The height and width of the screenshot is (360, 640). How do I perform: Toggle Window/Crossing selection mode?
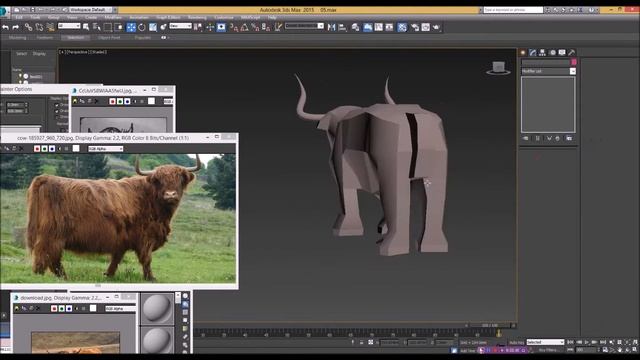coord(119,27)
